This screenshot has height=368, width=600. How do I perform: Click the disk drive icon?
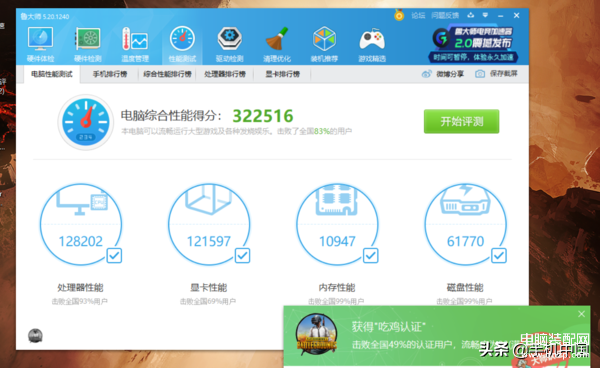pos(465,200)
